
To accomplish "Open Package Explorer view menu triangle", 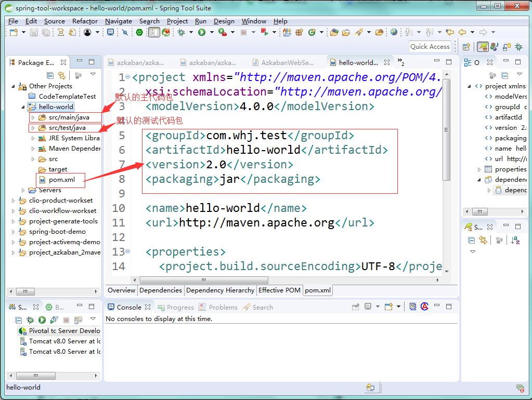I will click(x=93, y=74).
